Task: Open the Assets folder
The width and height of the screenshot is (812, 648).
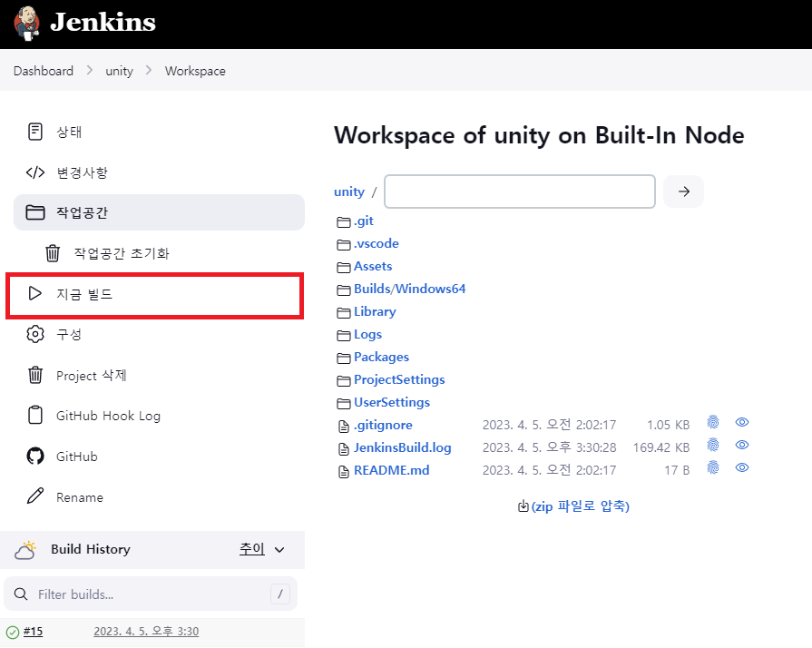Action: [x=373, y=266]
